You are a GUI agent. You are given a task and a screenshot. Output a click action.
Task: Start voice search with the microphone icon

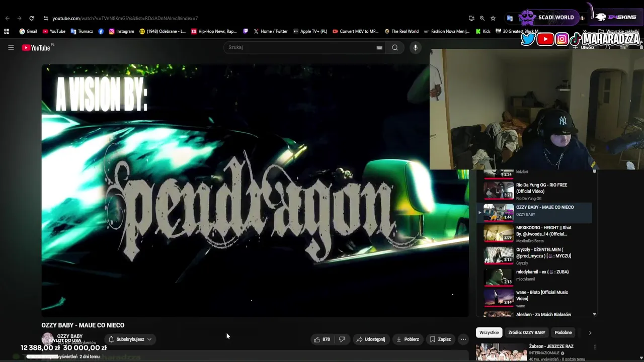tap(415, 48)
